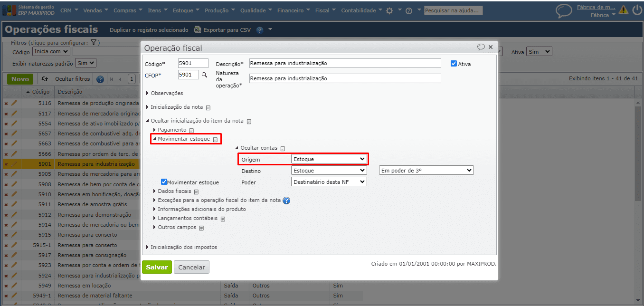Click the Descrição input field
The width and height of the screenshot is (644, 306).
point(345,63)
